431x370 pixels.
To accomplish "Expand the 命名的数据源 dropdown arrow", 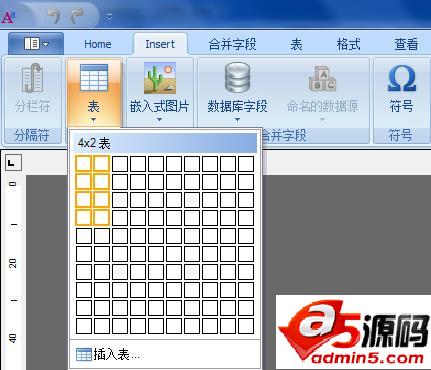I will (x=322, y=120).
